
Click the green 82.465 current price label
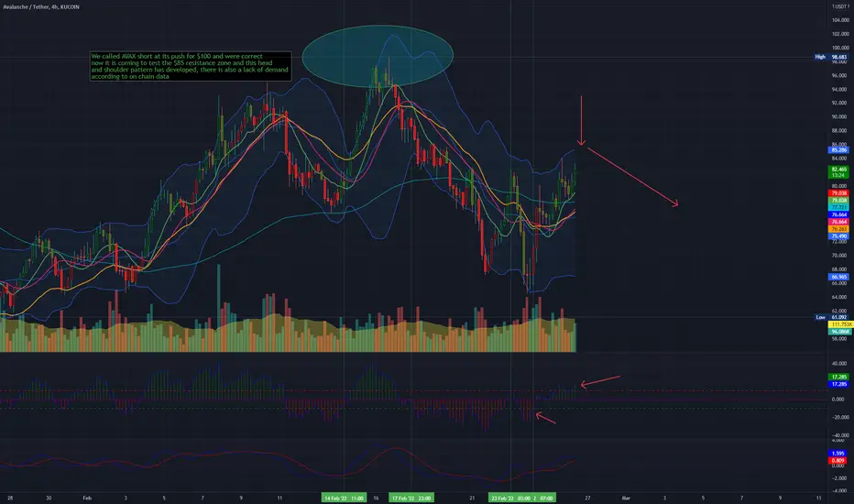(838, 172)
